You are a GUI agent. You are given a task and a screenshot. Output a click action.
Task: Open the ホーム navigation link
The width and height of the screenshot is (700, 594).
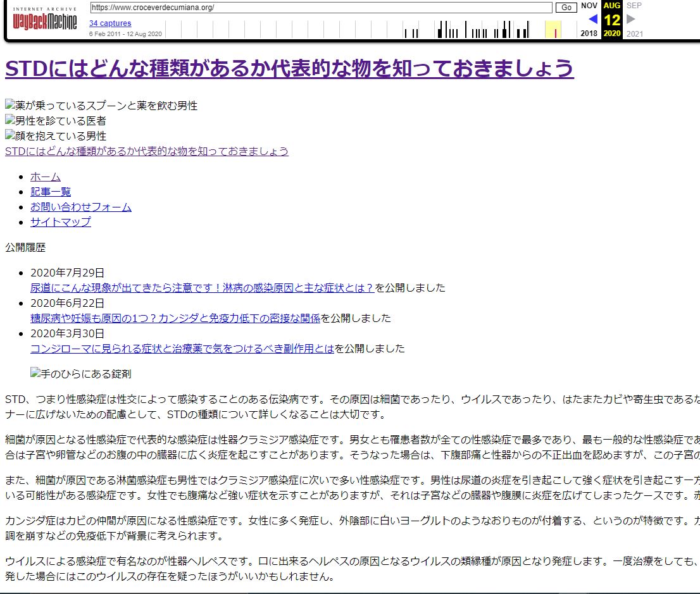point(46,176)
